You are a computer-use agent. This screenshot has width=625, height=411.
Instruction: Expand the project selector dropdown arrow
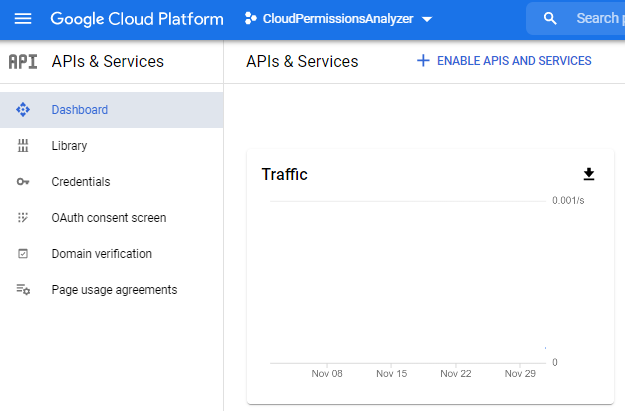427,20
